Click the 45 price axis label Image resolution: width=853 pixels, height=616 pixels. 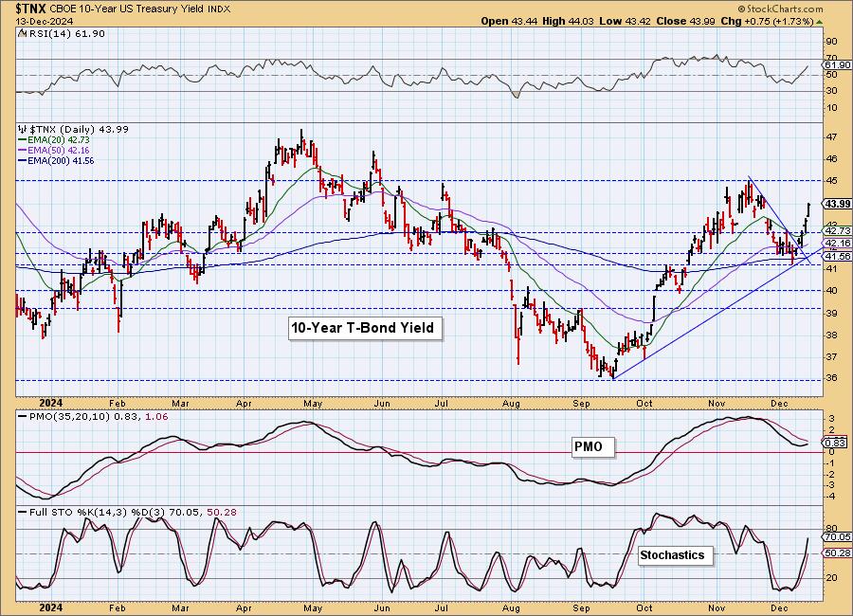[x=832, y=181]
